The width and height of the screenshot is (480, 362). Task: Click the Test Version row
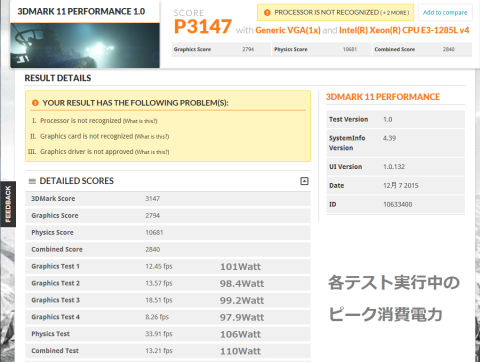(x=396, y=119)
